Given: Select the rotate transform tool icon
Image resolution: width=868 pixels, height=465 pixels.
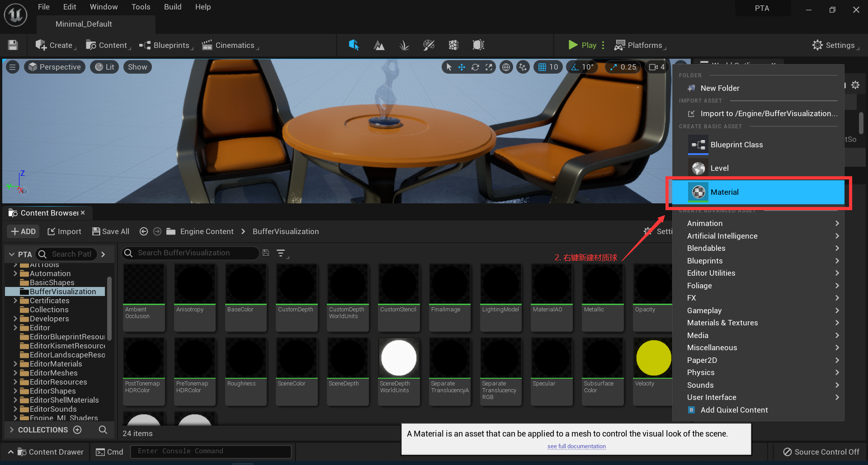Looking at the screenshot, I should click(475, 67).
